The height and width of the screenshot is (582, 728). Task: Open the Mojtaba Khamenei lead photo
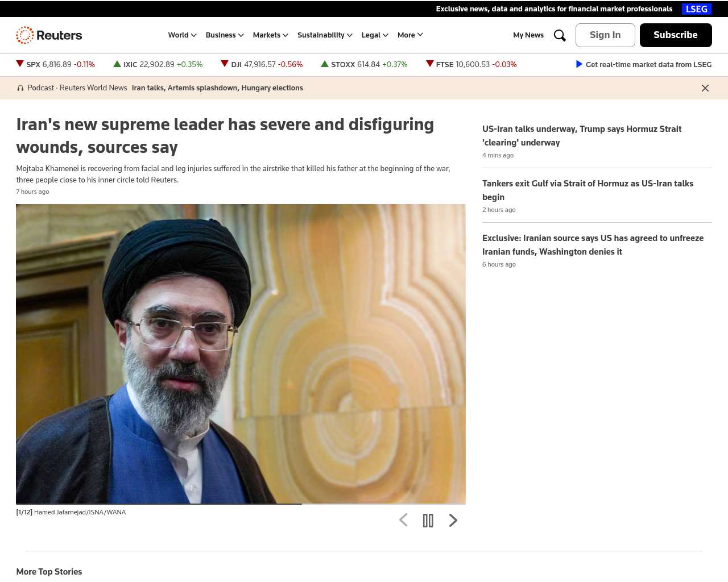point(241,354)
